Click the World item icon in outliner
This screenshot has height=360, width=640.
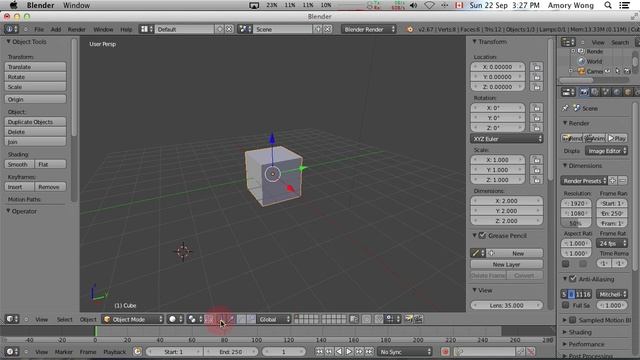582,61
